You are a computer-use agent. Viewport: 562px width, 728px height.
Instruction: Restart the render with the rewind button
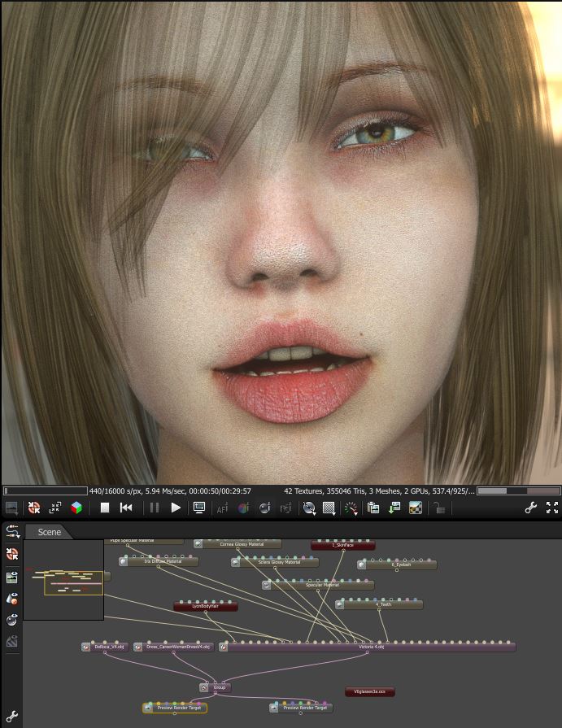point(126,508)
